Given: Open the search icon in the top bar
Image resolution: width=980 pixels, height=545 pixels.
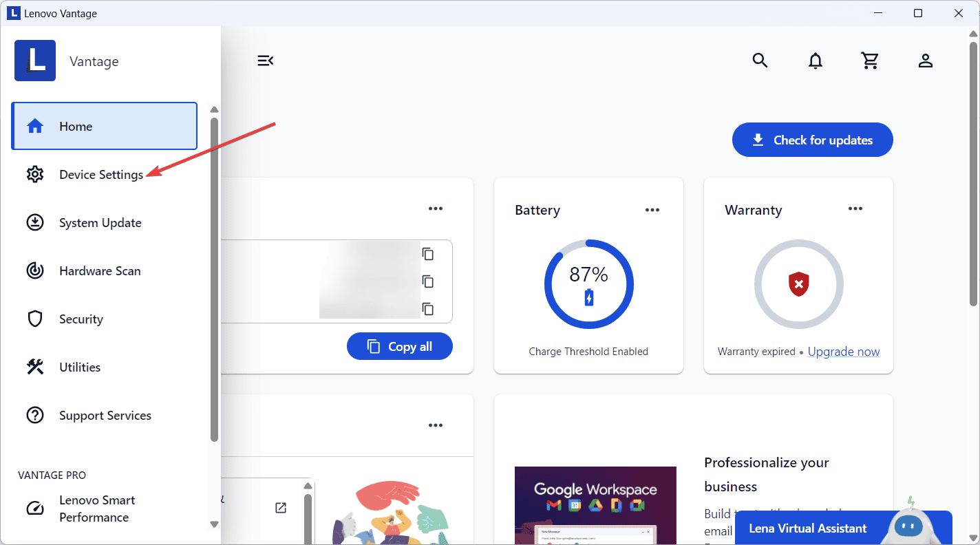Looking at the screenshot, I should (760, 61).
